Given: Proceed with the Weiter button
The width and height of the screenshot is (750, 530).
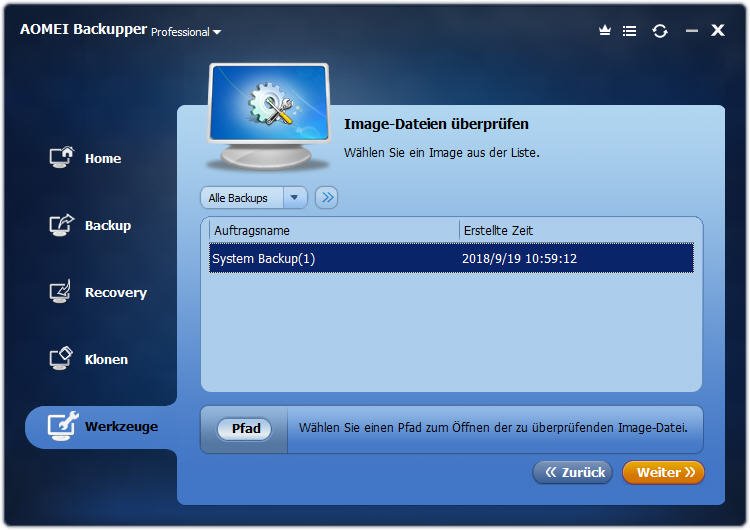Looking at the screenshot, I should click(x=664, y=473).
